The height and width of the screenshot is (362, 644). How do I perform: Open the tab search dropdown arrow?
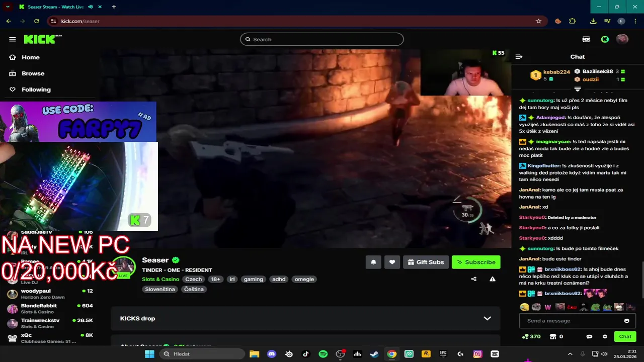coord(8,7)
